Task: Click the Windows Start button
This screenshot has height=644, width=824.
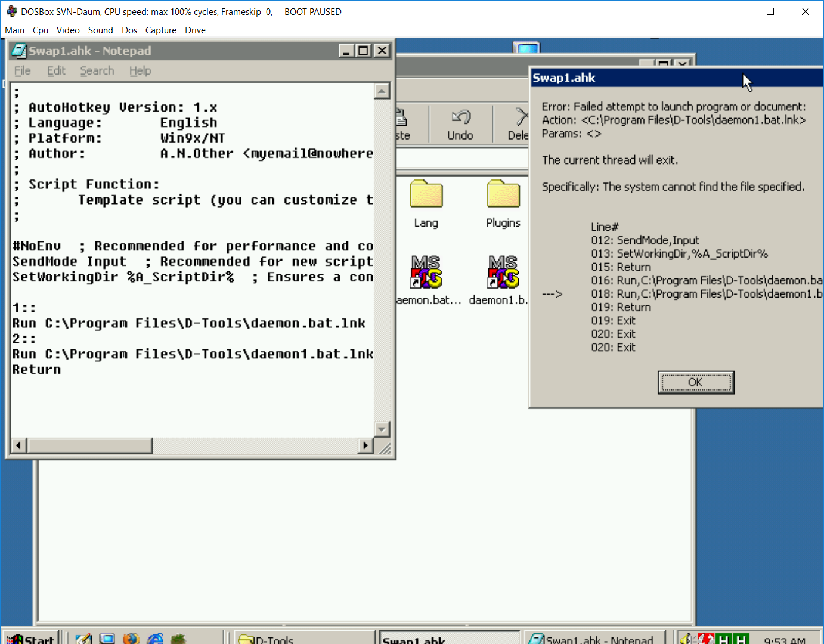Action: tap(32, 639)
